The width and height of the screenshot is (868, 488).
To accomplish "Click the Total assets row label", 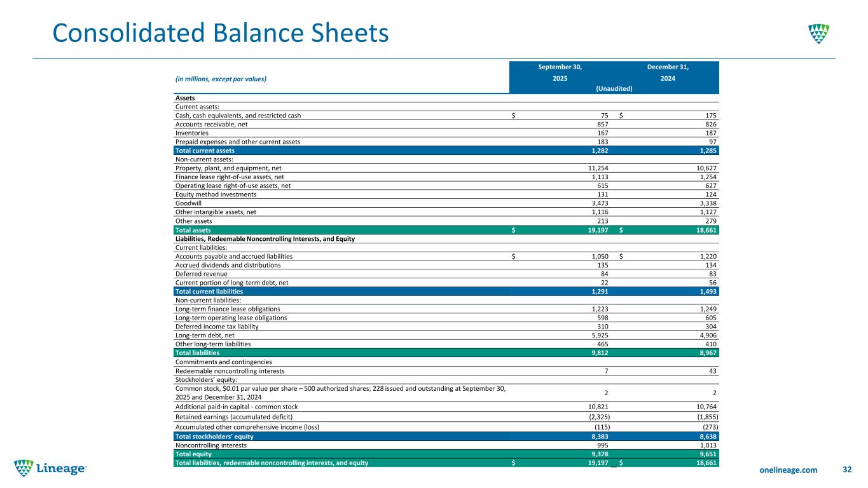I will point(193,229).
